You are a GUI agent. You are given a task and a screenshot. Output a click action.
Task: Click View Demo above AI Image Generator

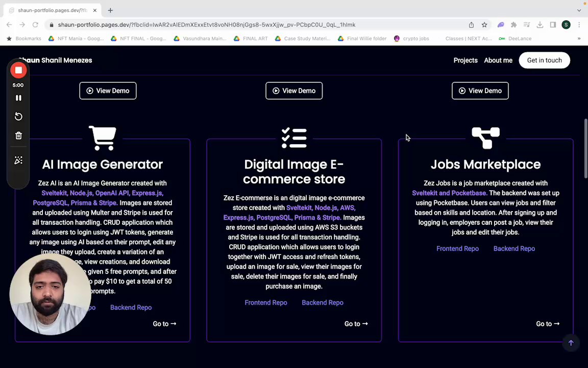tap(108, 91)
